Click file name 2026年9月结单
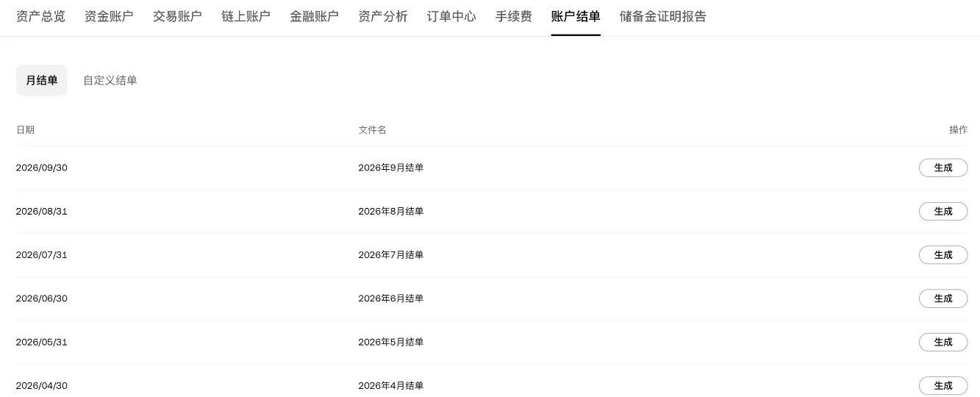 pos(391,168)
